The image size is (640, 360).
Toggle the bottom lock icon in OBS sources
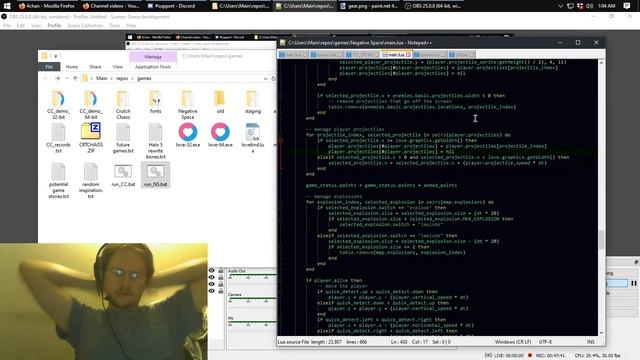(221, 291)
